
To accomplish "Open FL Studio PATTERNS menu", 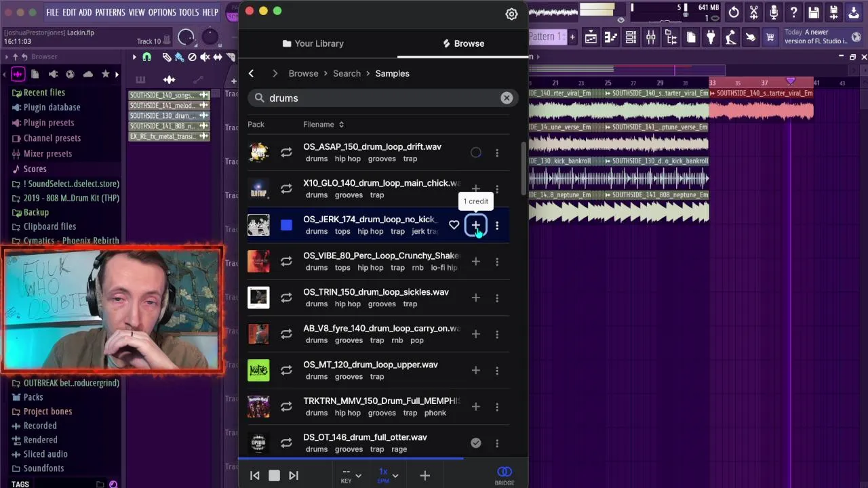I will tap(110, 12).
